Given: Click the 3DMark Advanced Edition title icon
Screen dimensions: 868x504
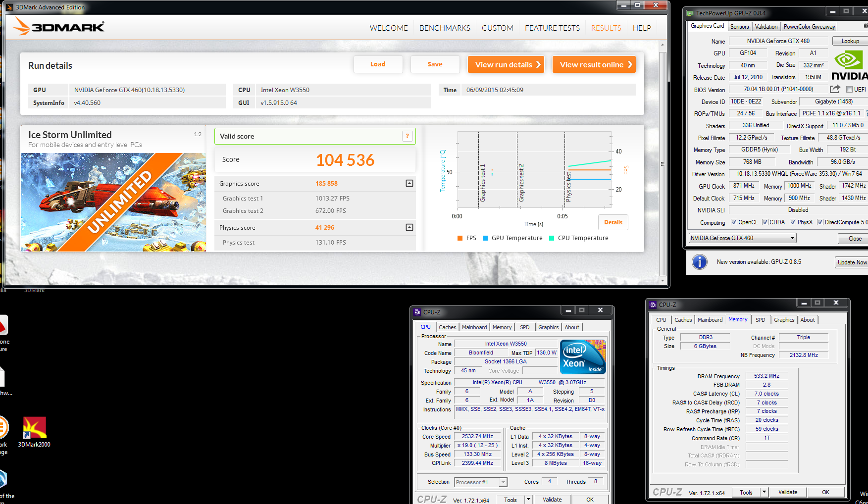Looking at the screenshot, I should pyautogui.click(x=9, y=7).
